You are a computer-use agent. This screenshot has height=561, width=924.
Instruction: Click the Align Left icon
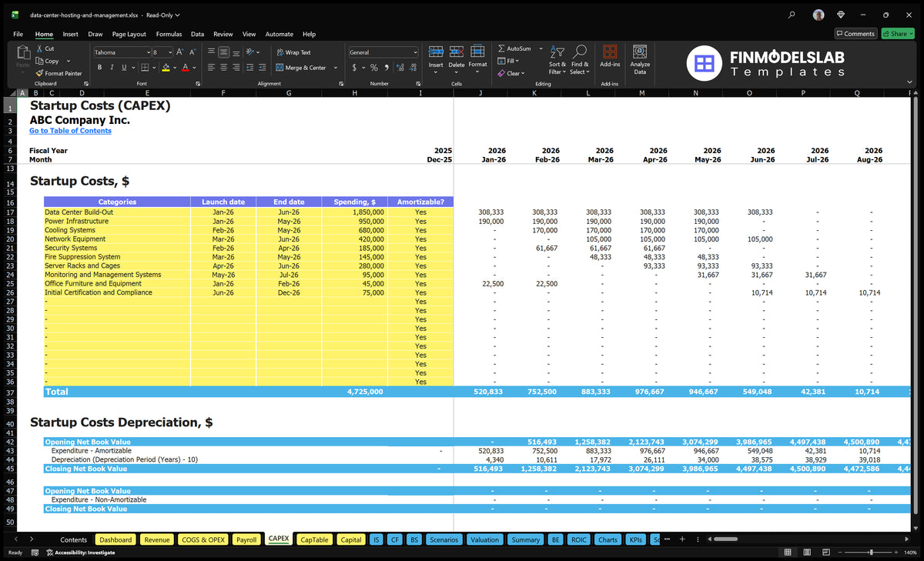[211, 68]
